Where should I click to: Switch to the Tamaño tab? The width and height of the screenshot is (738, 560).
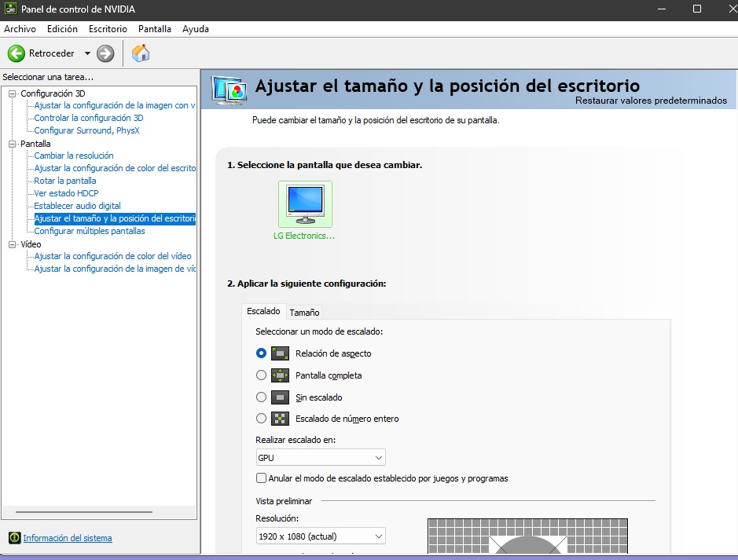[x=304, y=312]
